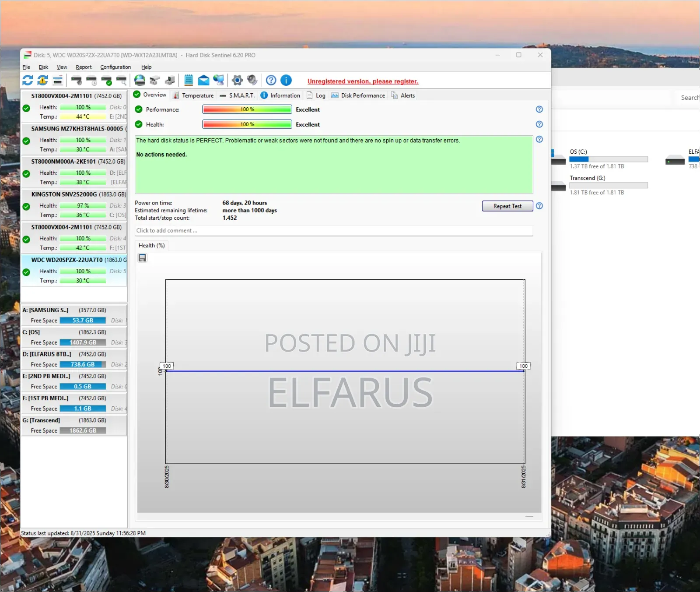
Task: Open the Configuration menu
Action: (x=115, y=67)
